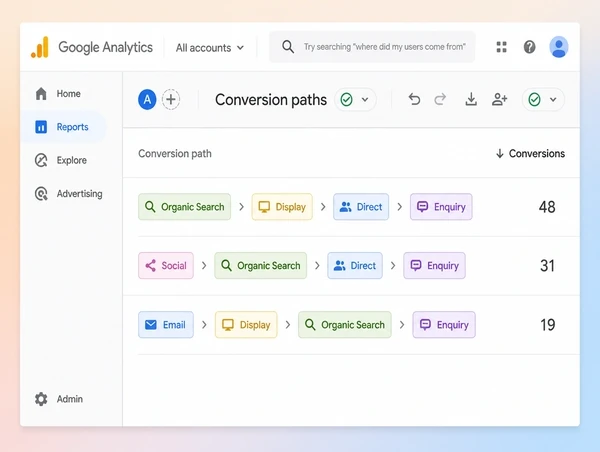Open Explore in the sidebar
The width and height of the screenshot is (600, 452).
click(63, 160)
